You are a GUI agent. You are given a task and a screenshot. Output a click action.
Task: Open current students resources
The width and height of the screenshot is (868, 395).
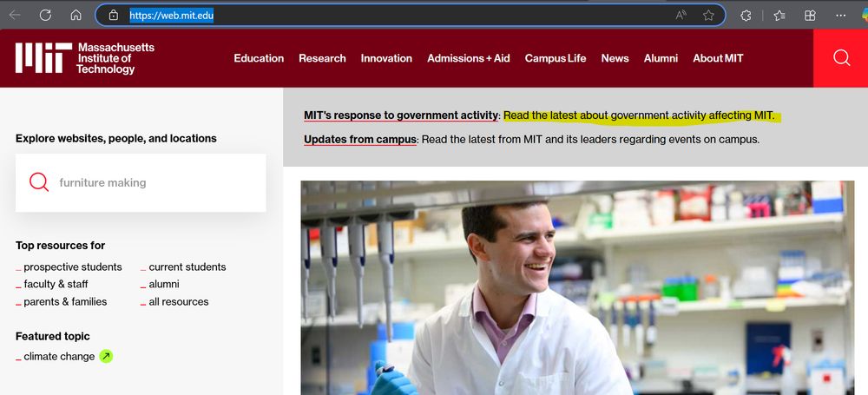187,267
